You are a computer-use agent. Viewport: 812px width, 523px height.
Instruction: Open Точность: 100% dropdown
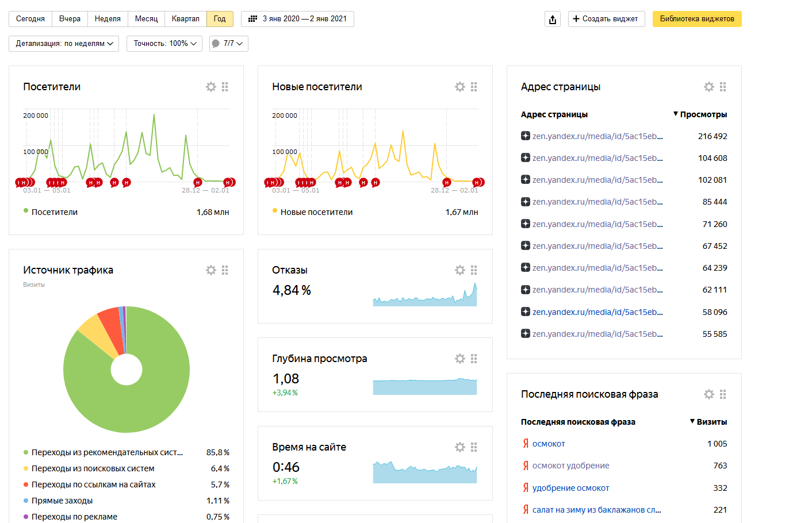(x=164, y=44)
